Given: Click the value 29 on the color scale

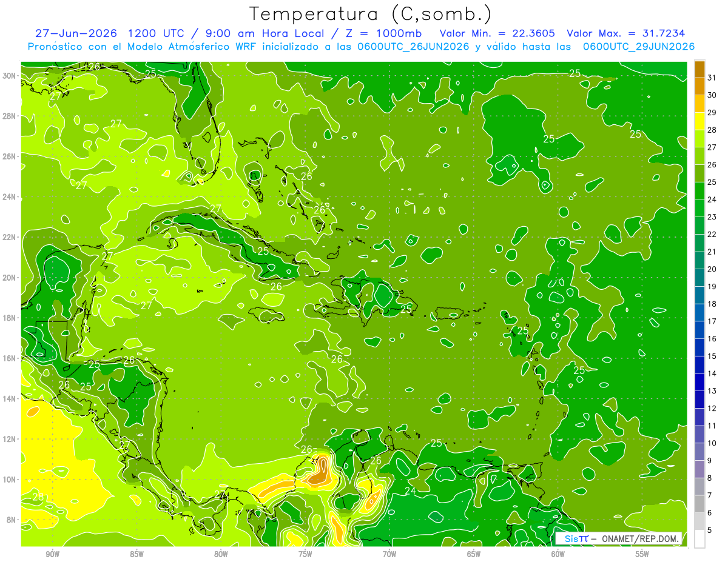Looking at the screenshot, I should click(x=712, y=112).
